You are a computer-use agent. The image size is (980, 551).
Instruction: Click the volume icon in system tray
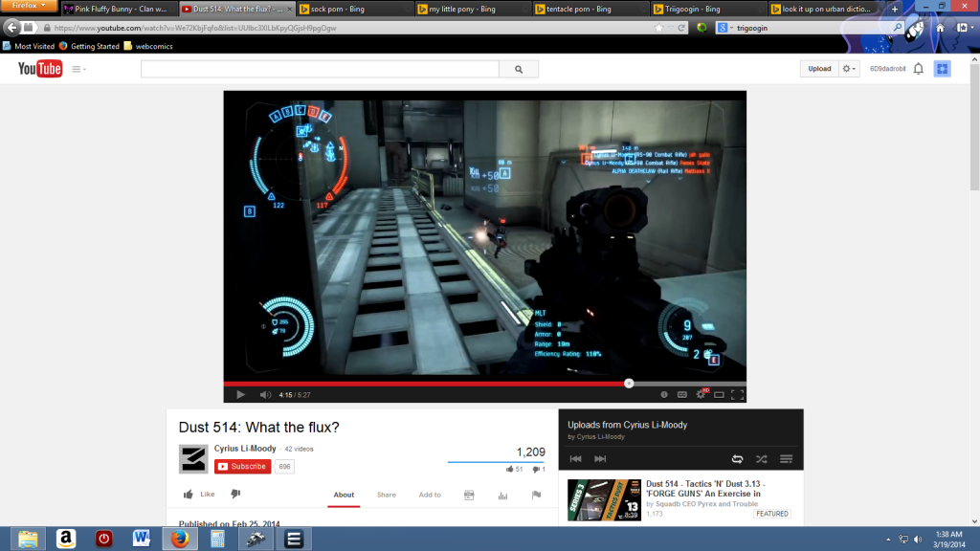(x=918, y=540)
